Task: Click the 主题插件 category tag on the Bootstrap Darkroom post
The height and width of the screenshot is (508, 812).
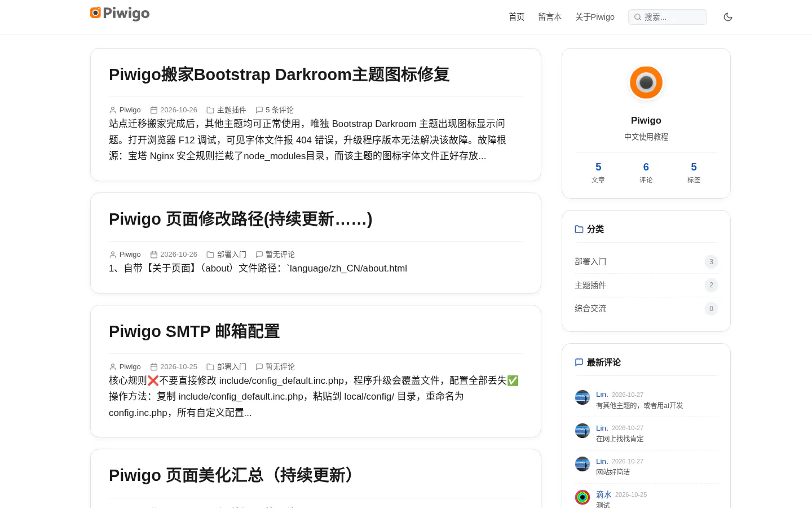Action: [232, 110]
